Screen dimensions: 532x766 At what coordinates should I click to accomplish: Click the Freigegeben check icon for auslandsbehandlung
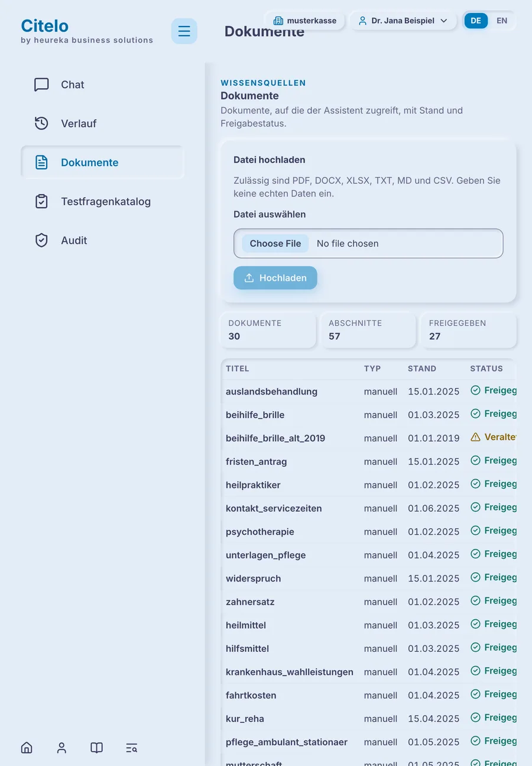[475, 390]
